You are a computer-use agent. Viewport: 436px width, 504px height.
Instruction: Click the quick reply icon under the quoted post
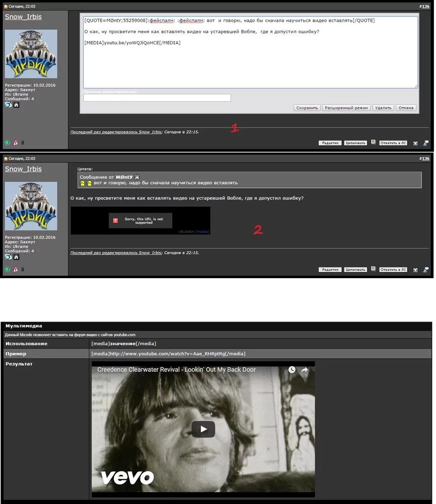click(x=415, y=270)
